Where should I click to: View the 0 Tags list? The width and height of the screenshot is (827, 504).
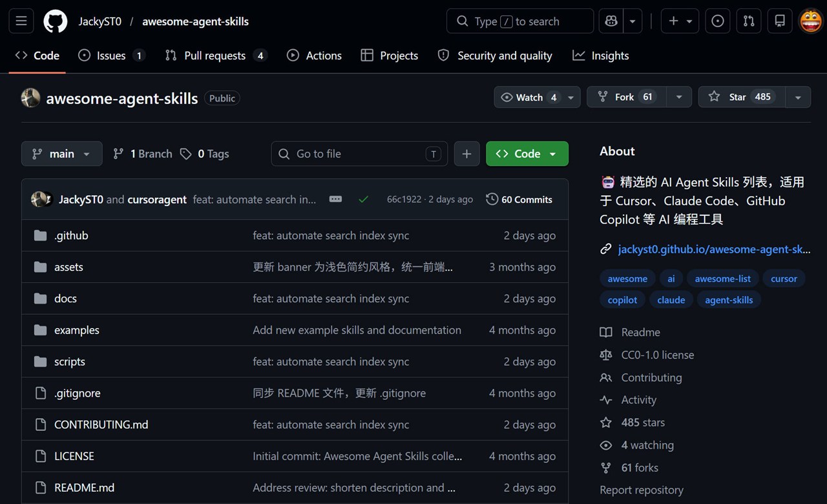click(204, 154)
